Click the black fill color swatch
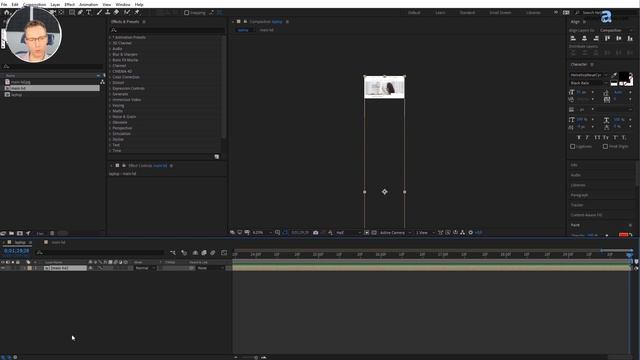The image size is (640, 360). tap(624, 77)
